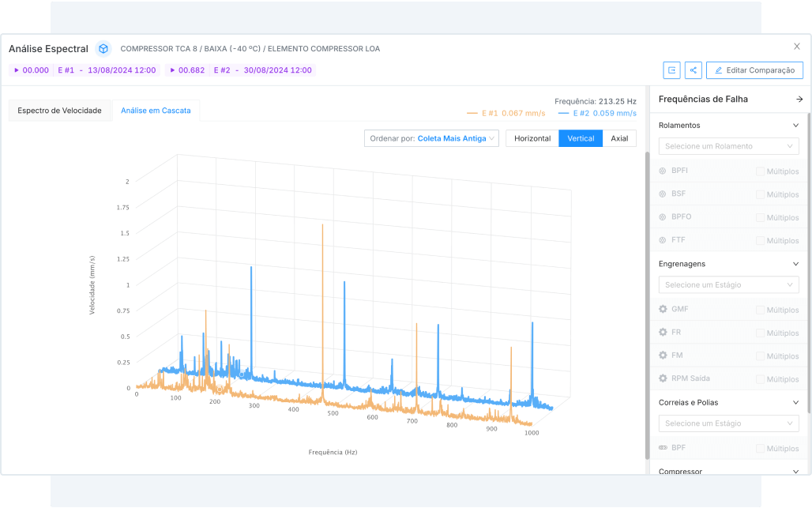Tick Múltiplos checkbox for FTF

760,240
